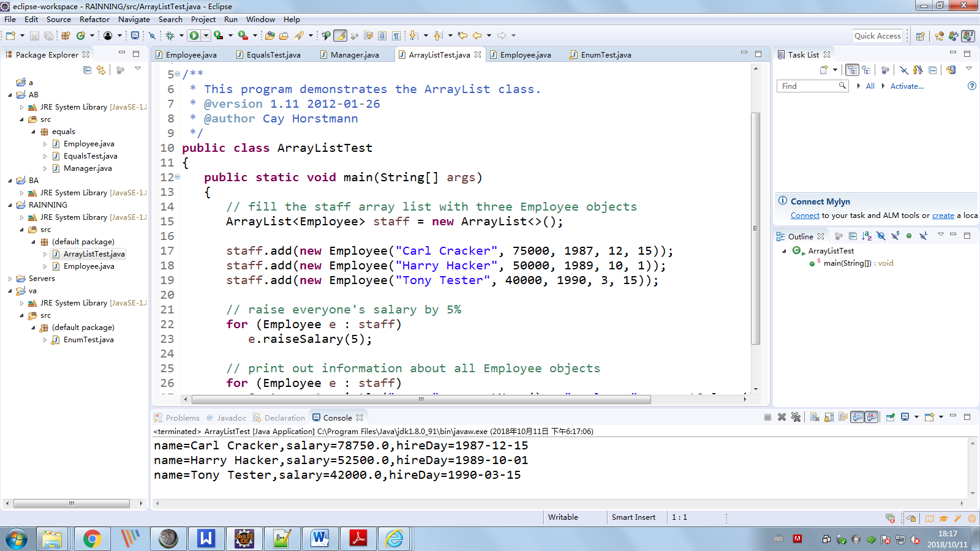
Task: Click the New Task icon in Task List
Action: tap(824, 70)
